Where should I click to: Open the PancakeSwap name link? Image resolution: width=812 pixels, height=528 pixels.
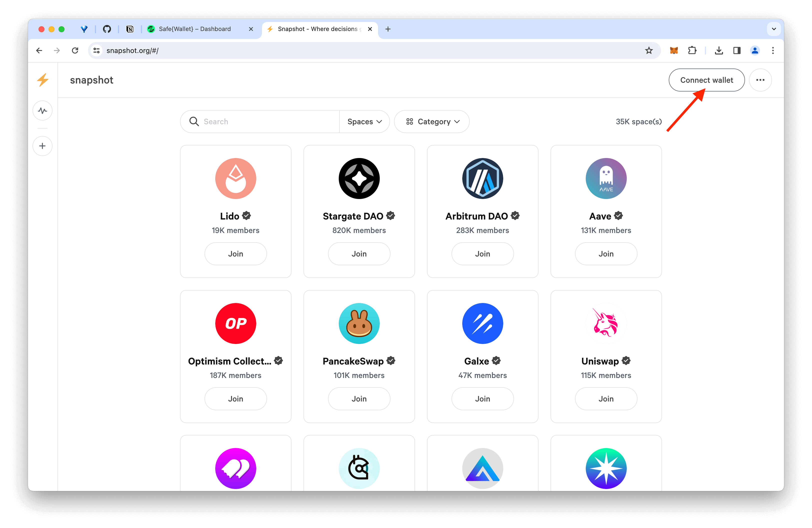tap(353, 361)
